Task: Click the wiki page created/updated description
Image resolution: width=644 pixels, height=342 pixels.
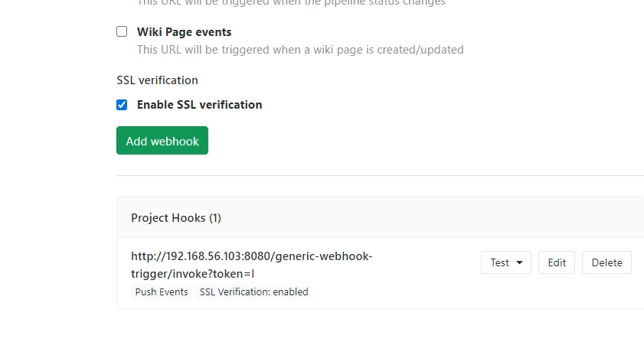Action: (x=299, y=50)
